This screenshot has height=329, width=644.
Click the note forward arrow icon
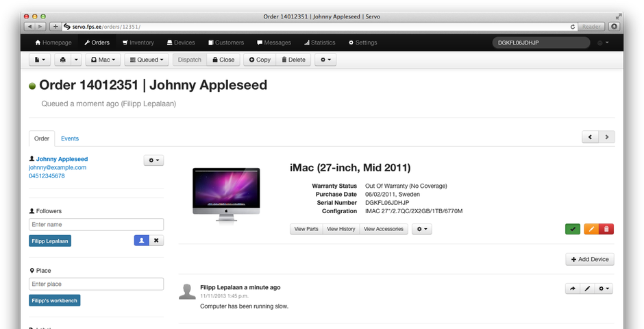pos(573,289)
